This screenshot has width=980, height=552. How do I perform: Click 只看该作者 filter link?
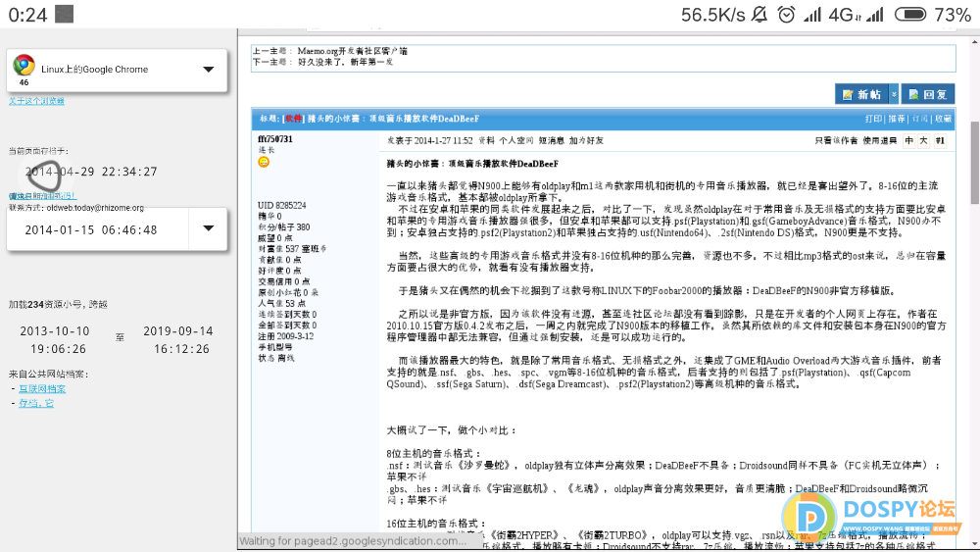(836, 140)
